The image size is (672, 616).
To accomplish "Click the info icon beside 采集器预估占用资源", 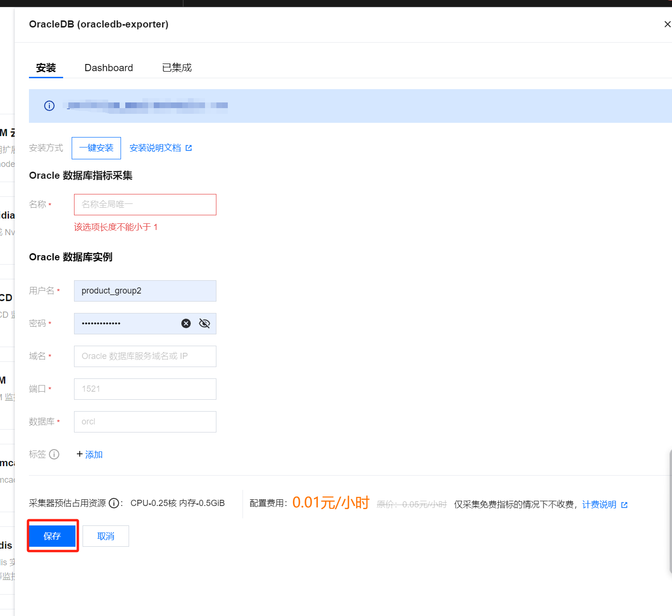I will tap(114, 503).
